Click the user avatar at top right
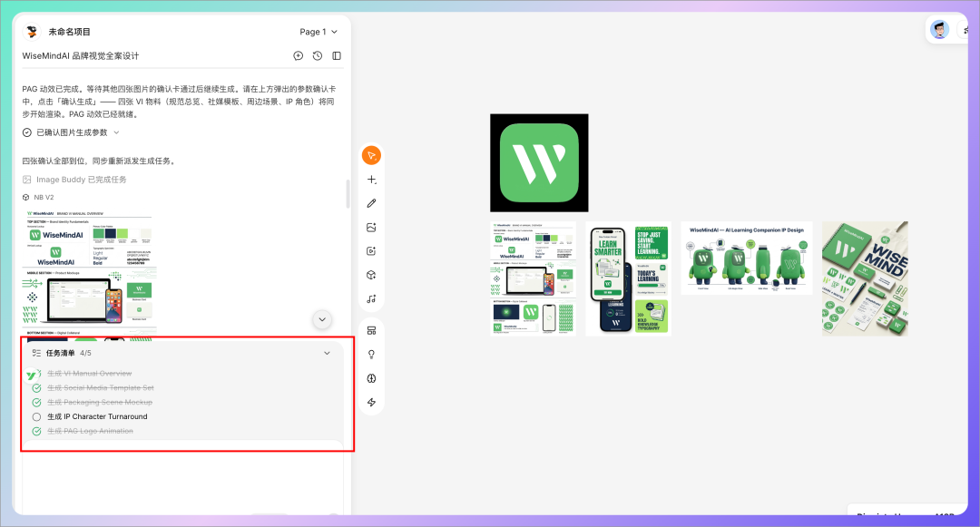 (x=939, y=29)
